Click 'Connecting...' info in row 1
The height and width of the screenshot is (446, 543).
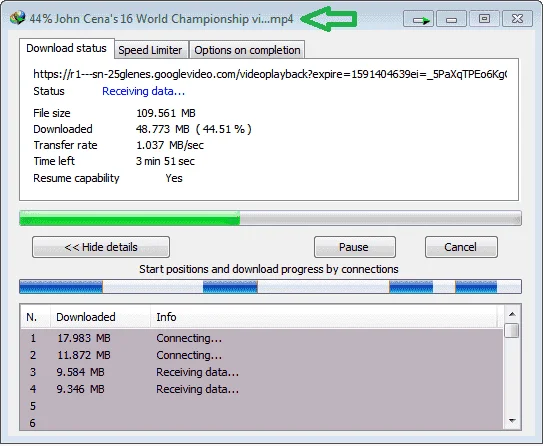tap(189, 338)
